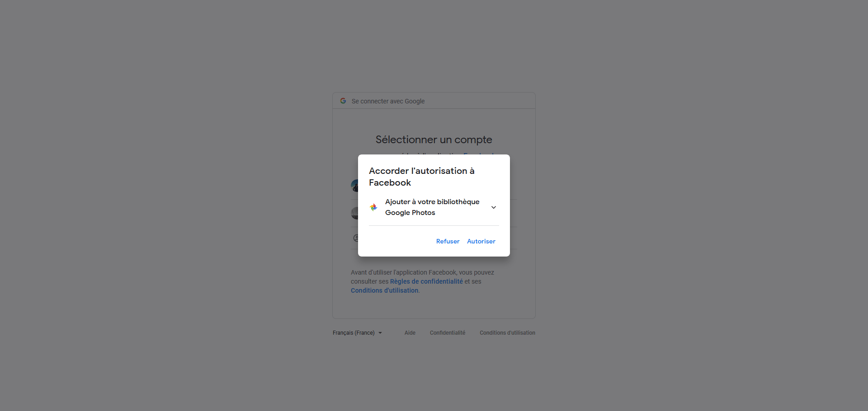Click the caret arrow beside Français (France)
Viewport: 868px width, 411px height.
(380, 333)
